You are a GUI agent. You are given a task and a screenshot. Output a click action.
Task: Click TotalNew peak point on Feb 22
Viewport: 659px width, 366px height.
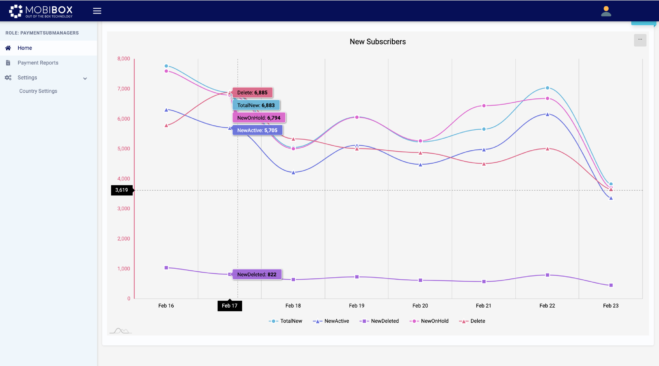tap(547, 88)
